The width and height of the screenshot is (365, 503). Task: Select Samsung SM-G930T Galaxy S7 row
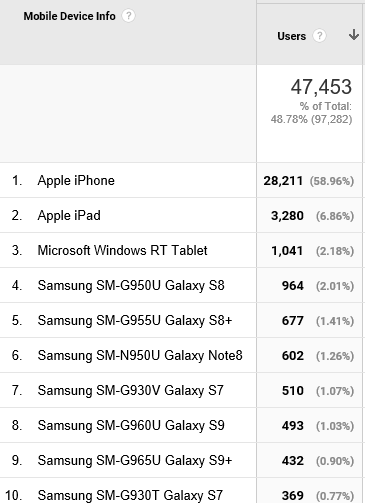click(x=130, y=495)
